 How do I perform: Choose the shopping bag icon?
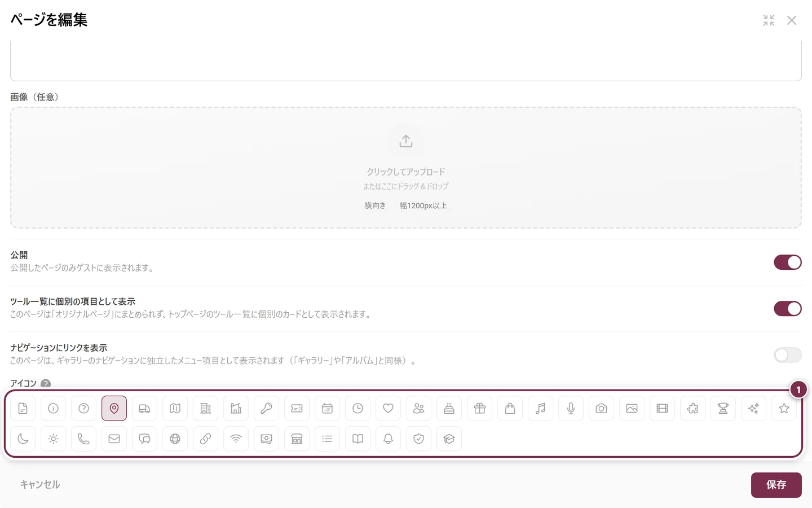pos(510,408)
